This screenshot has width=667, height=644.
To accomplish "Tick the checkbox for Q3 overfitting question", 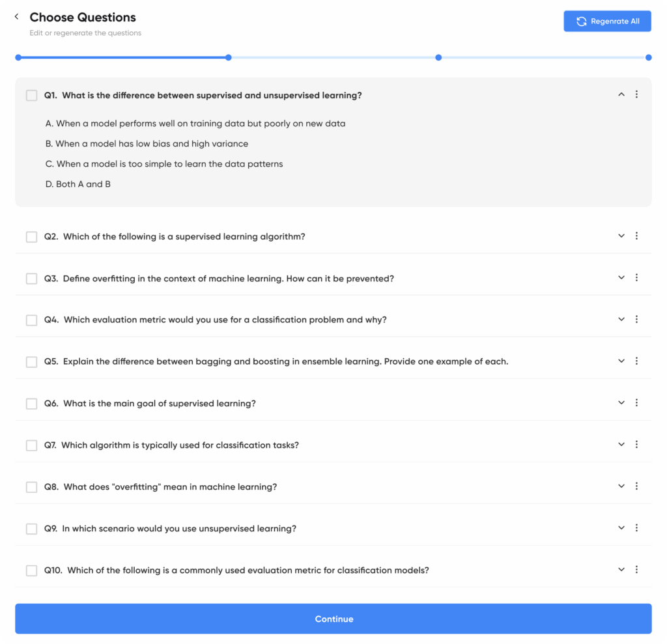I will [31, 279].
